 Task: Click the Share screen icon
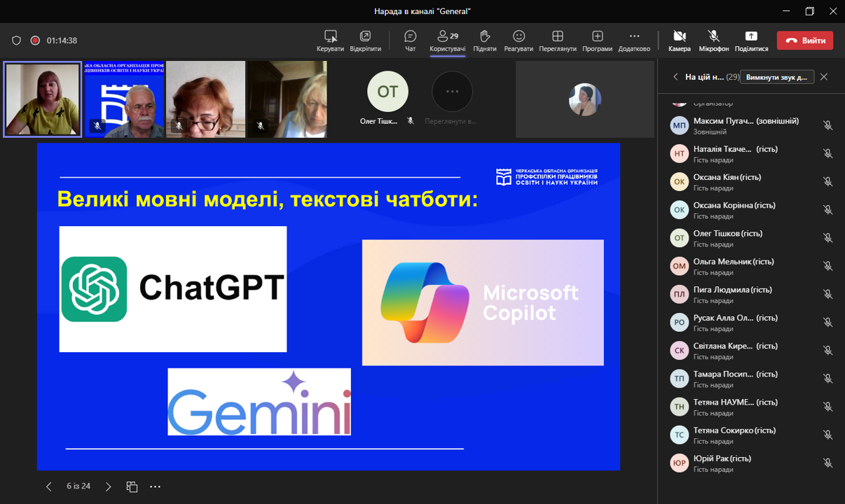click(x=751, y=41)
